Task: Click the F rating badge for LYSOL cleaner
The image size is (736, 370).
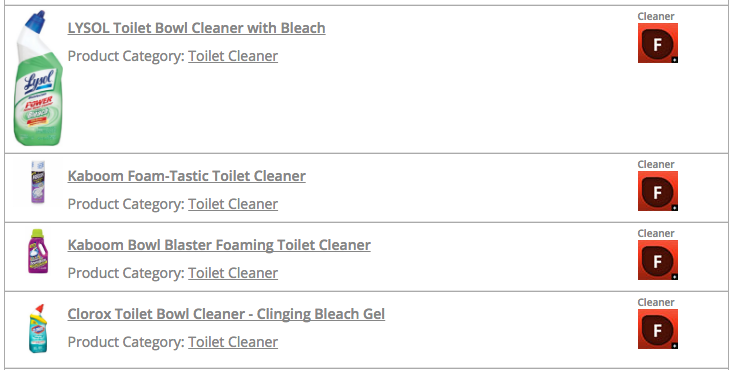Action: pyautogui.click(x=658, y=43)
